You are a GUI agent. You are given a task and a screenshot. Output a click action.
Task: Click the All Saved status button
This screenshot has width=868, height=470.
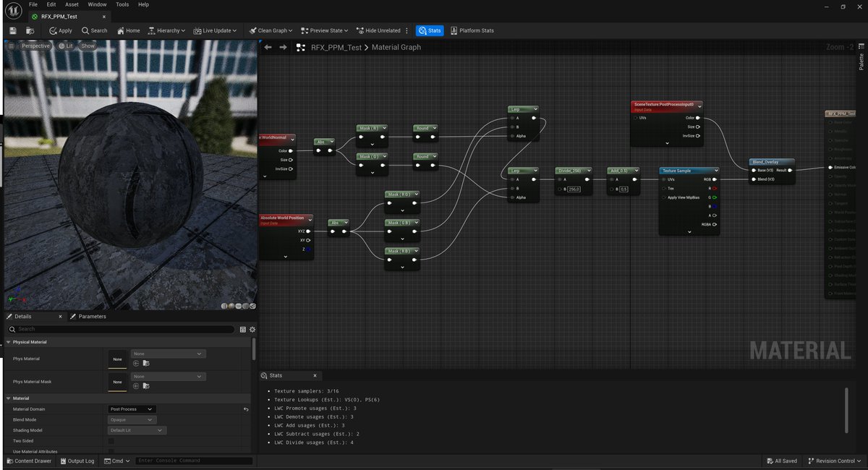(781, 461)
